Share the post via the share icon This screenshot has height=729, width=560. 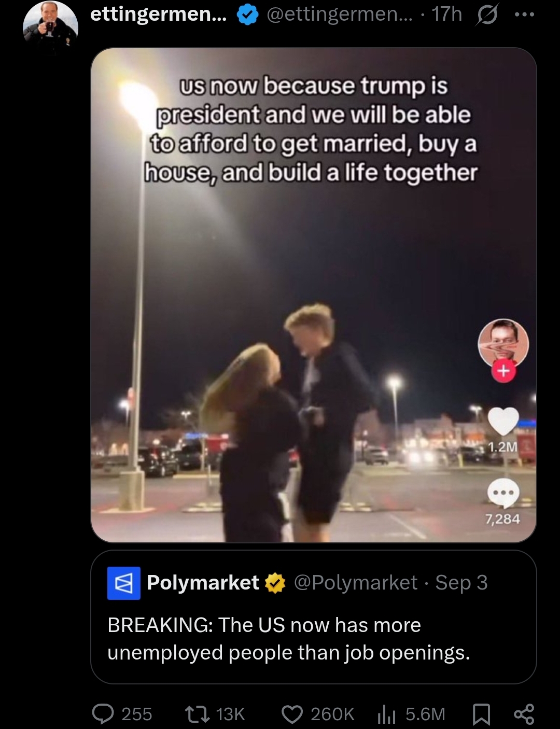point(524,714)
